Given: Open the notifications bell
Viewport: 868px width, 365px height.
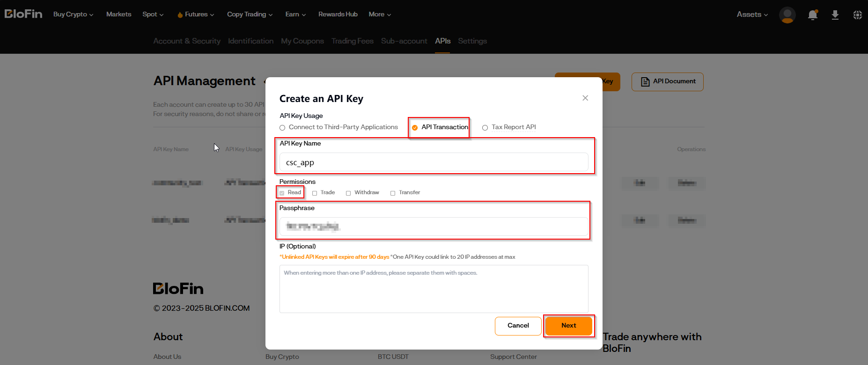Looking at the screenshot, I should pos(813,15).
